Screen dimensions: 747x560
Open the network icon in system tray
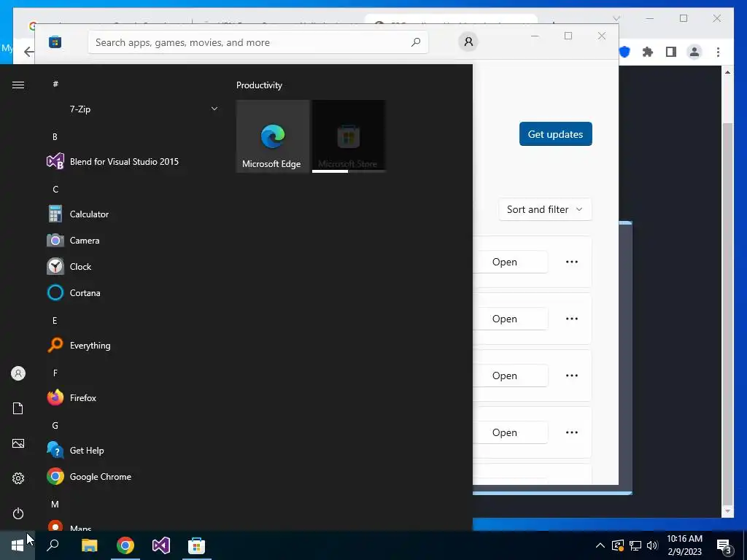(635, 545)
